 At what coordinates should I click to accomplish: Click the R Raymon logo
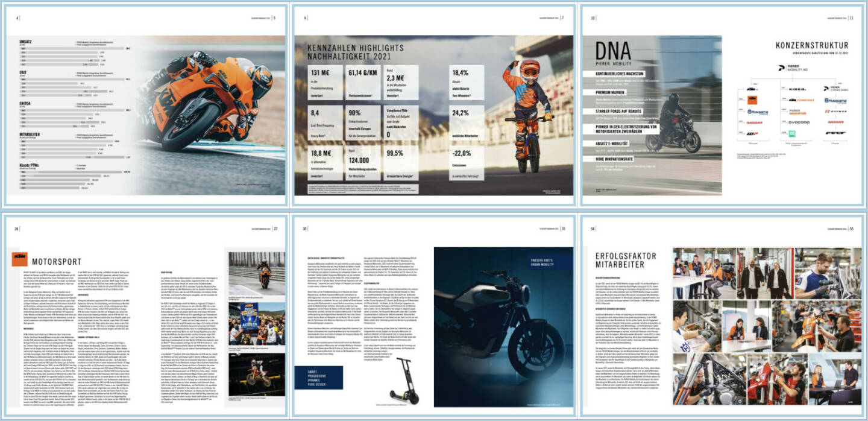(835, 112)
